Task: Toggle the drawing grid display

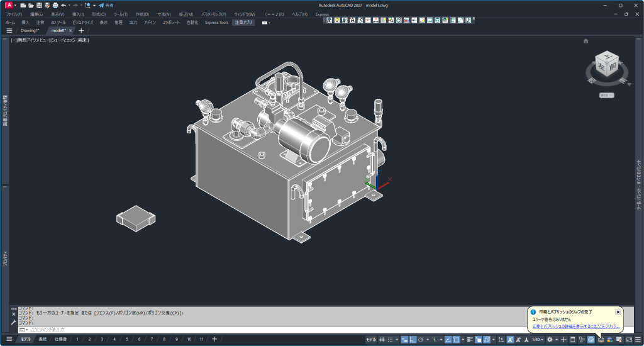Action: [382, 340]
